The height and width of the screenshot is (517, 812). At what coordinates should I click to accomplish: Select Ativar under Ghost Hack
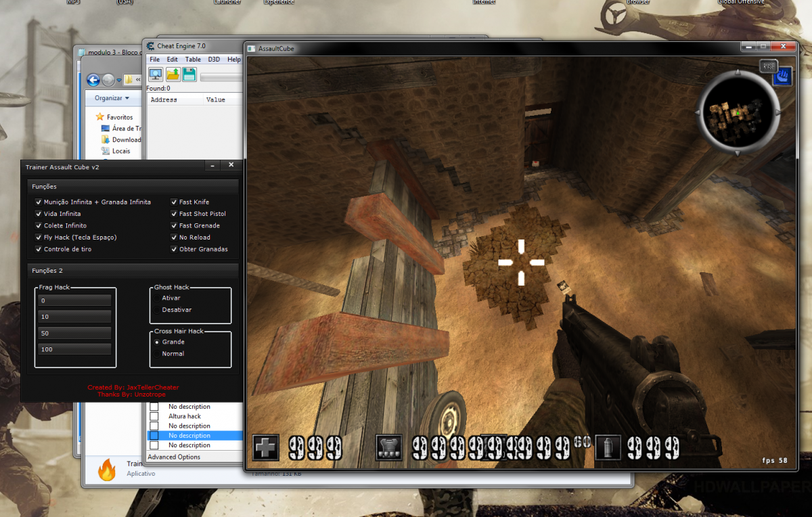coord(158,298)
